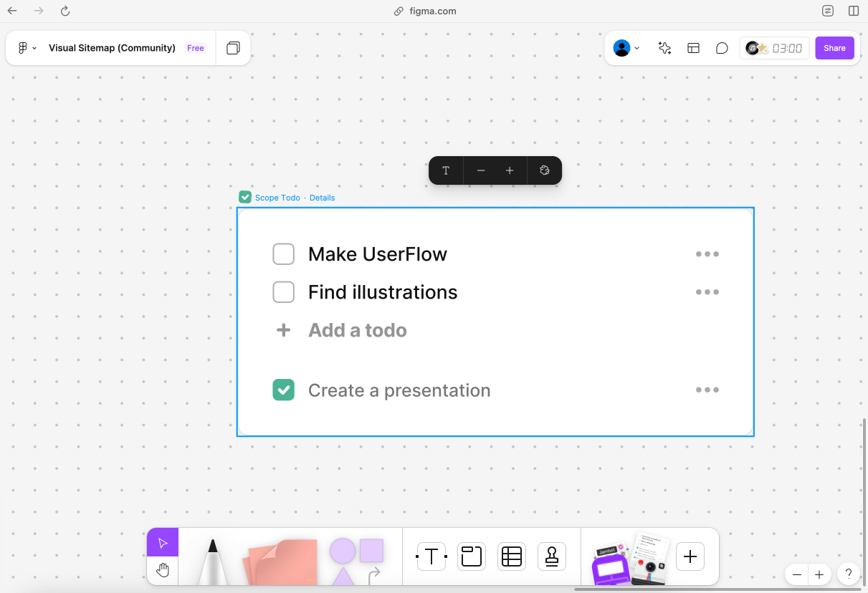Check the Make UserFlow checkbox

pyautogui.click(x=284, y=254)
